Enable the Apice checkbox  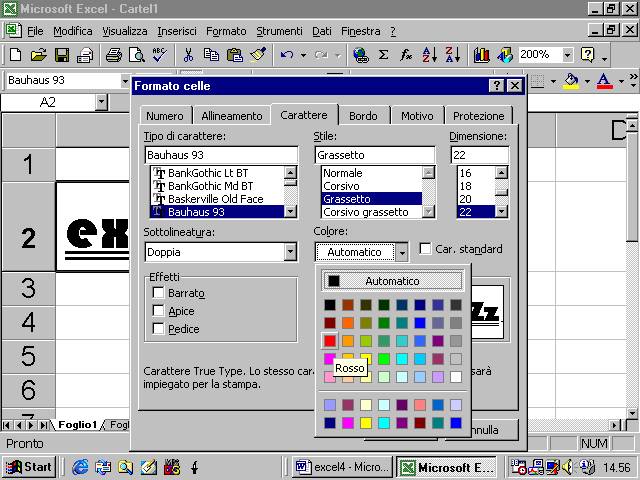tap(158, 311)
